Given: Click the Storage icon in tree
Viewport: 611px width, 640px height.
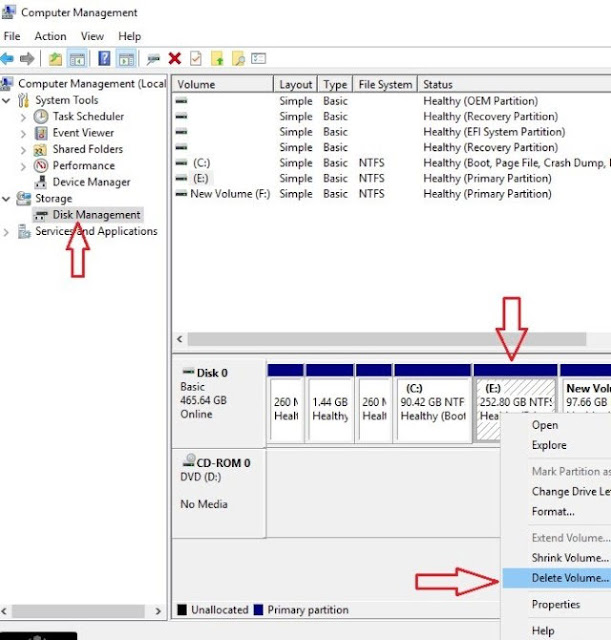Looking at the screenshot, I should pos(24,198).
